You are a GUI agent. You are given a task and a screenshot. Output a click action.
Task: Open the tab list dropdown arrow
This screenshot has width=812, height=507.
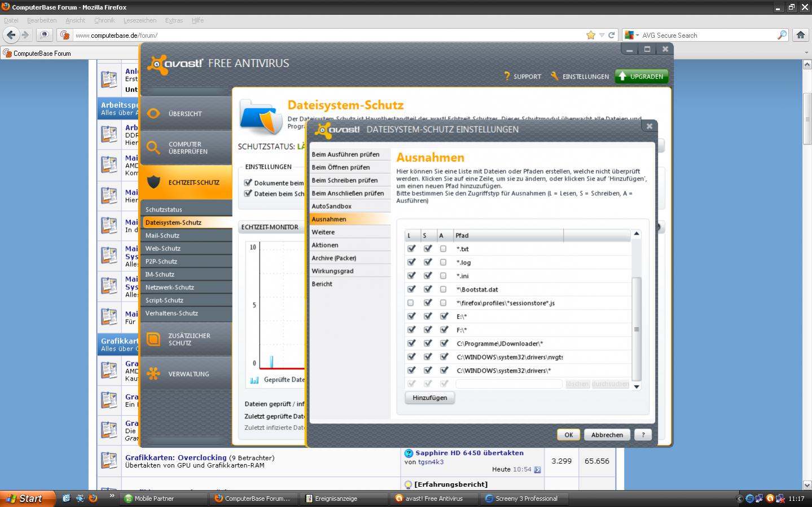(806, 53)
